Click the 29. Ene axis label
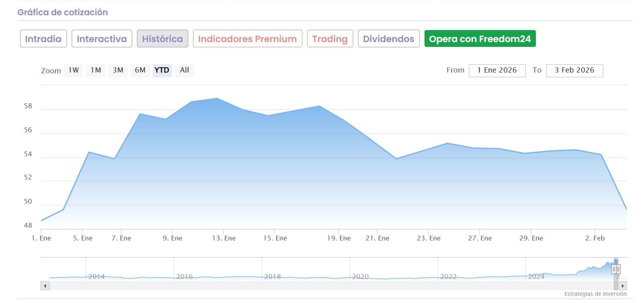Viewport: 644px width, 303px height. (531, 238)
